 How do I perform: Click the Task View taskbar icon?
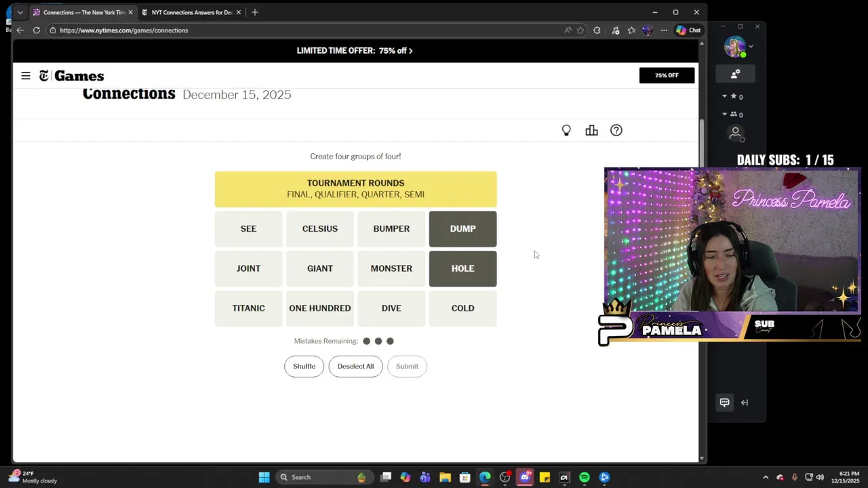[386, 477]
